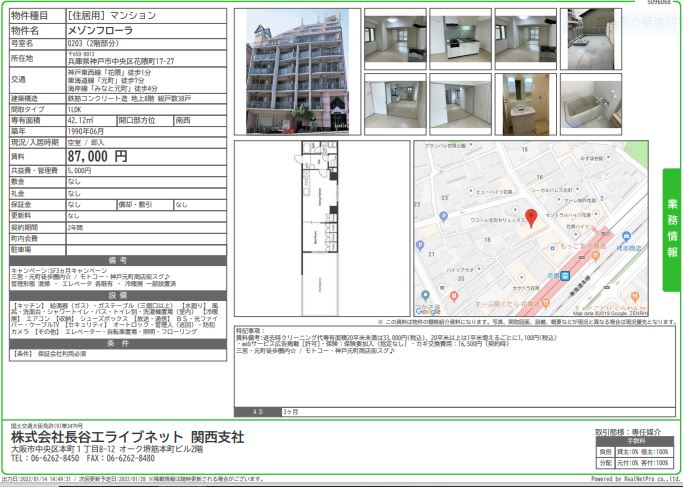
Task: Click the AD value 3ヶ月
Action: click(291, 412)
